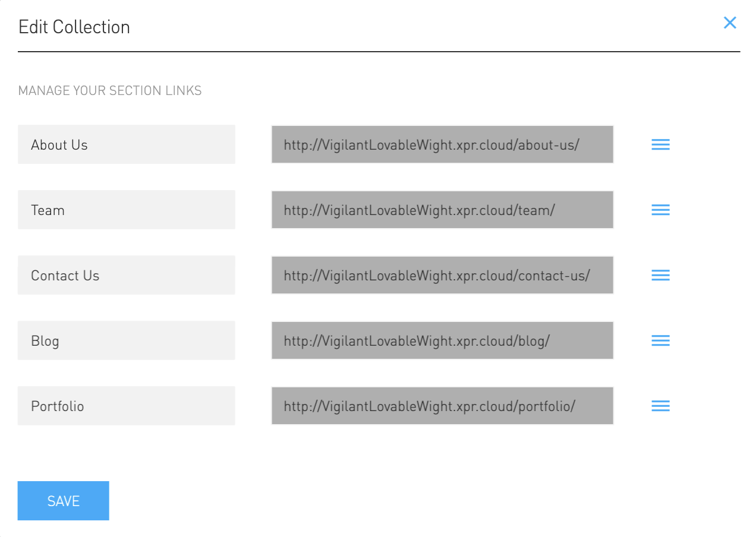This screenshot has height=537, width=756.
Task: Select the Portfolio name field
Action: [x=126, y=406]
